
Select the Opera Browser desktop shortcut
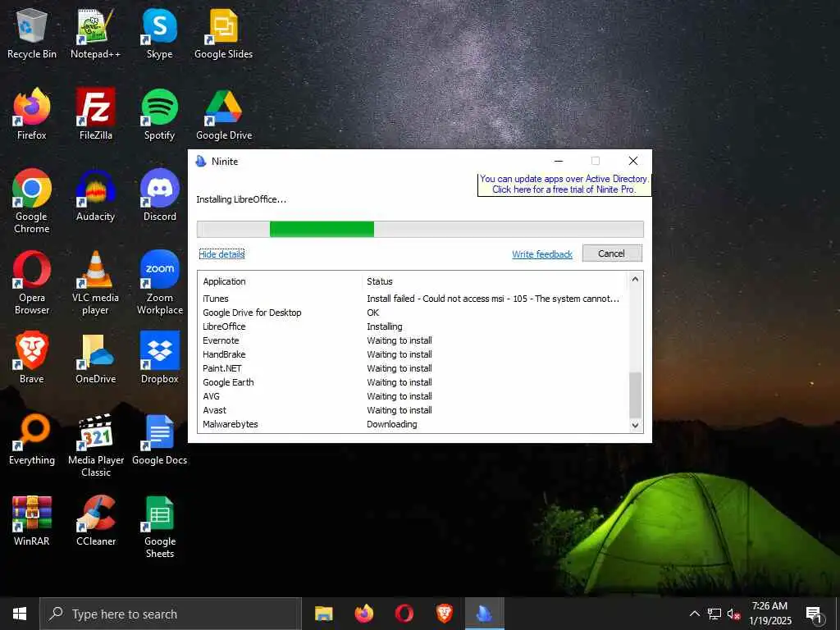click(32, 283)
